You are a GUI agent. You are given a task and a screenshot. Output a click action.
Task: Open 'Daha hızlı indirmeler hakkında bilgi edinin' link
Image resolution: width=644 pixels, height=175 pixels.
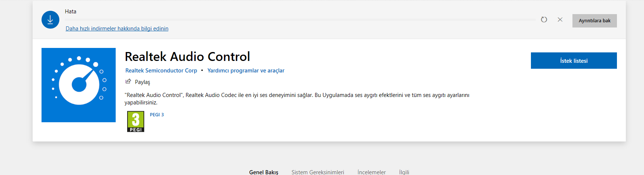[117, 29]
